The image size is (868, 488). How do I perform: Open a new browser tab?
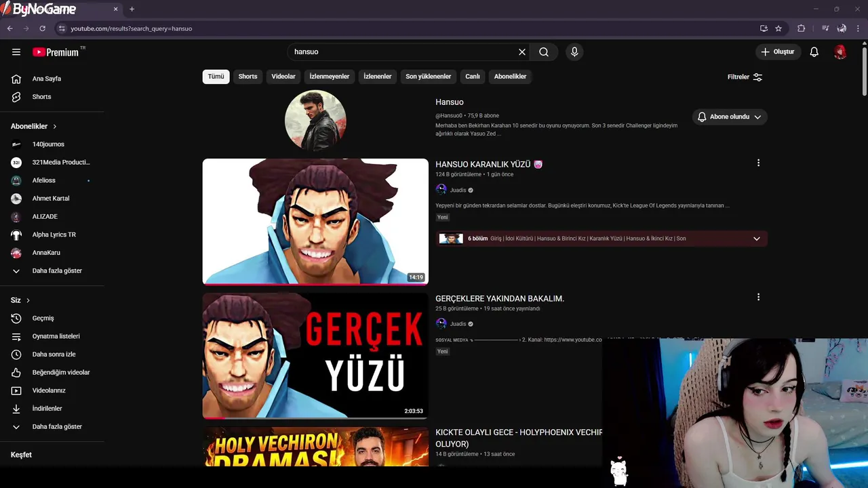point(132,9)
